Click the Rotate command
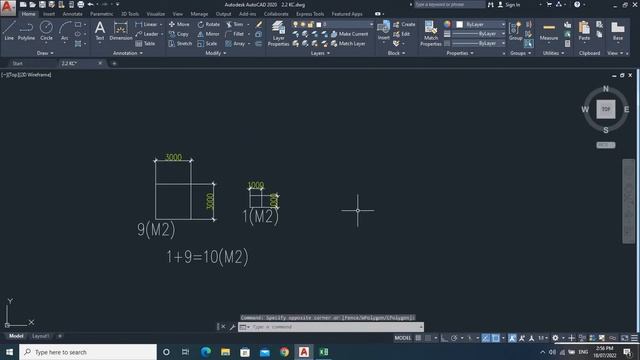 click(x=209, y=24)
